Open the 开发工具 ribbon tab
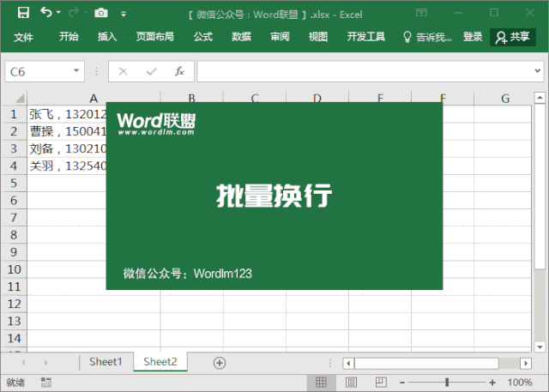549x392 pixels. click(x=366, y=36)
